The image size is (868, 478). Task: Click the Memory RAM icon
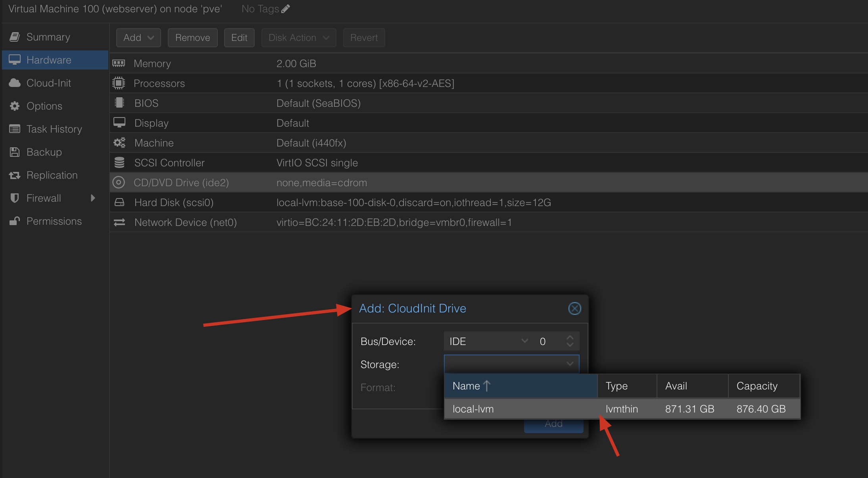[x=119, y=63]
